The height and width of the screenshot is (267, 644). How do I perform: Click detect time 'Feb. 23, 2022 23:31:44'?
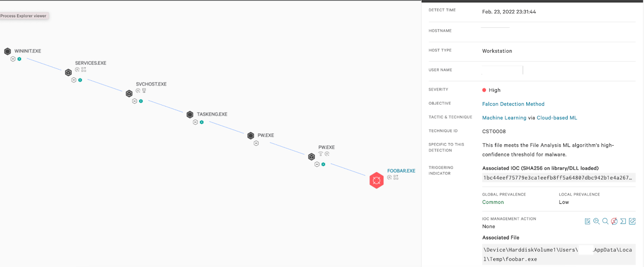[x=509, y=12]
